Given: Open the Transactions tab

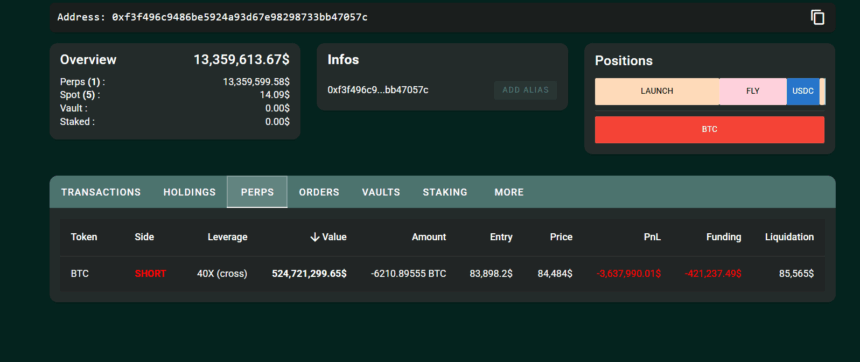Looking at the screenshot, I should click(x=101, y=192).
